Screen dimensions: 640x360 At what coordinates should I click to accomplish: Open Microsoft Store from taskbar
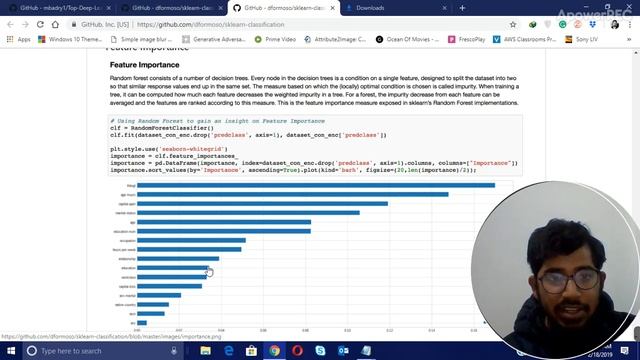coord(251,351)
